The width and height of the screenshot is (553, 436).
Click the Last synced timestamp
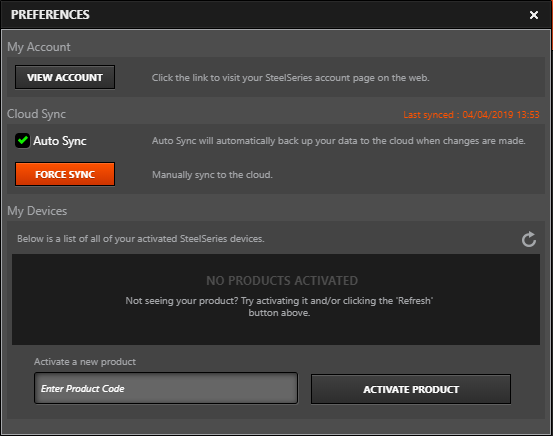pos(471,115)
